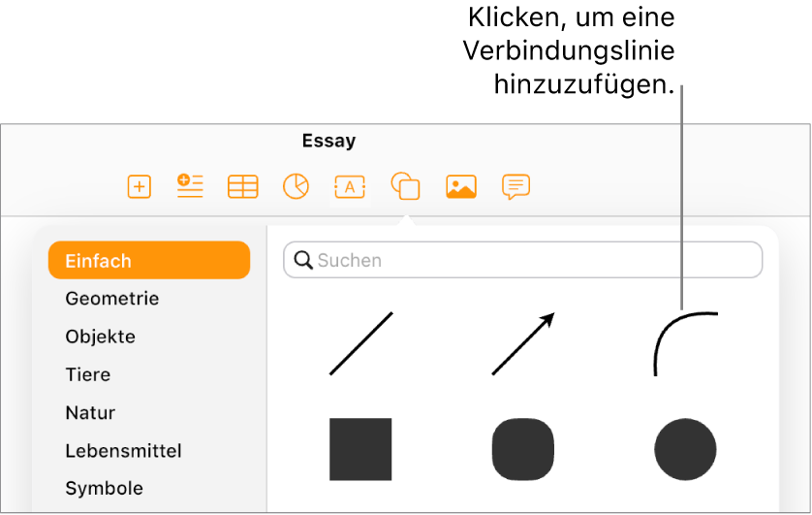This screenshot has width=812, height=515.
Task: Open the Lebensmittel category
Action: (124, 451)
